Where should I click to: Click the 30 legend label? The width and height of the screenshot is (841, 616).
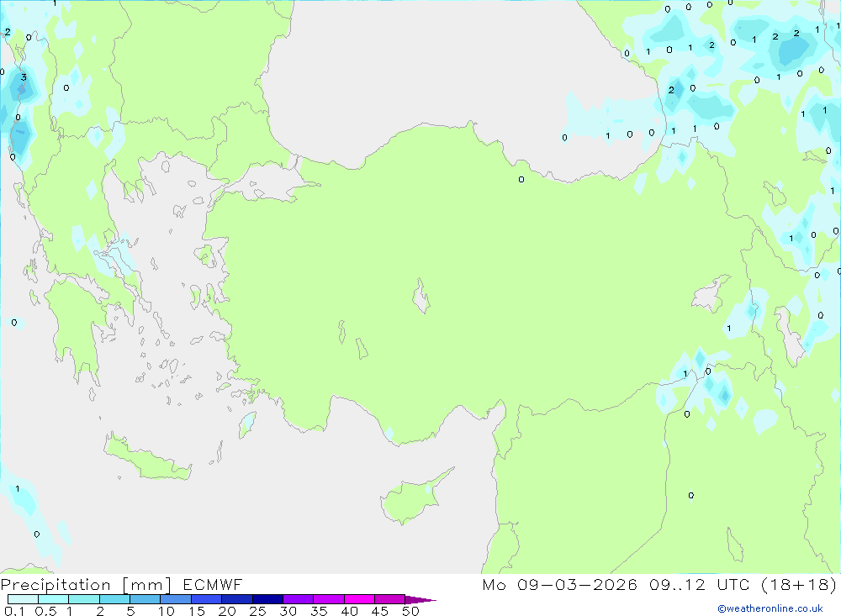click(x=288, y=611)
